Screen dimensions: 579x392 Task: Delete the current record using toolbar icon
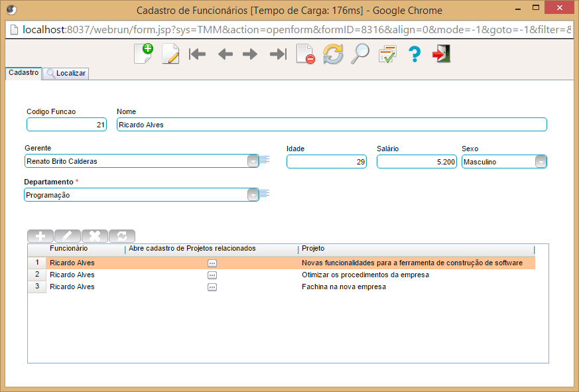click(305, 54)
